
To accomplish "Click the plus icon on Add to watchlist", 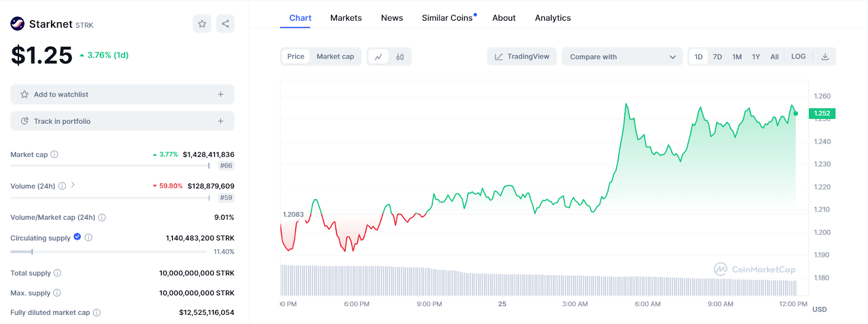I will pos(221,94).
